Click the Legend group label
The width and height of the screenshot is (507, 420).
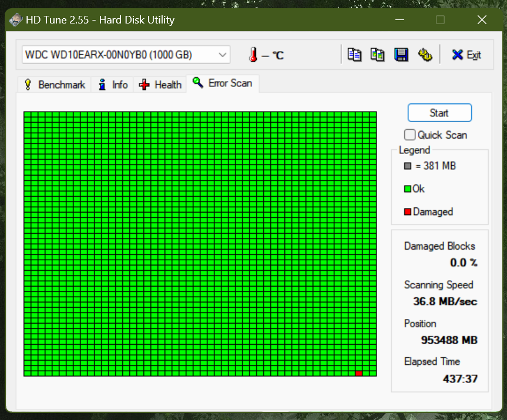pyautogui.click(x=414, y=150)
